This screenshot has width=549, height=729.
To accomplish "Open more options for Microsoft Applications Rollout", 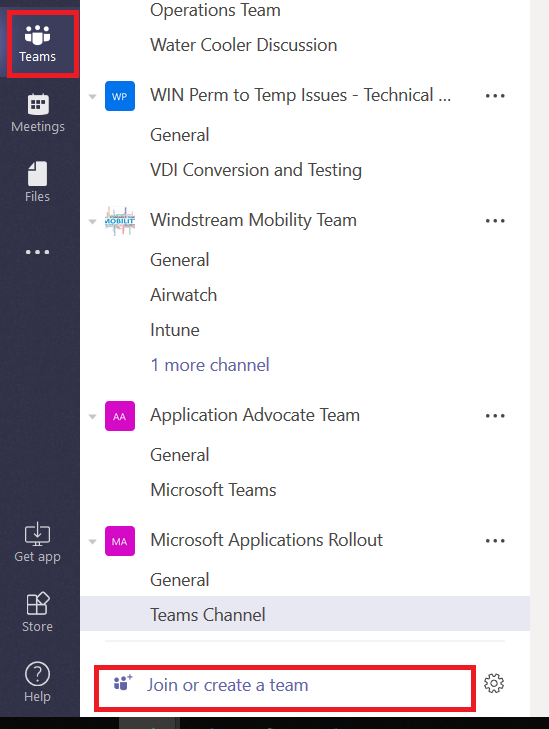I will tap(495, 541).
